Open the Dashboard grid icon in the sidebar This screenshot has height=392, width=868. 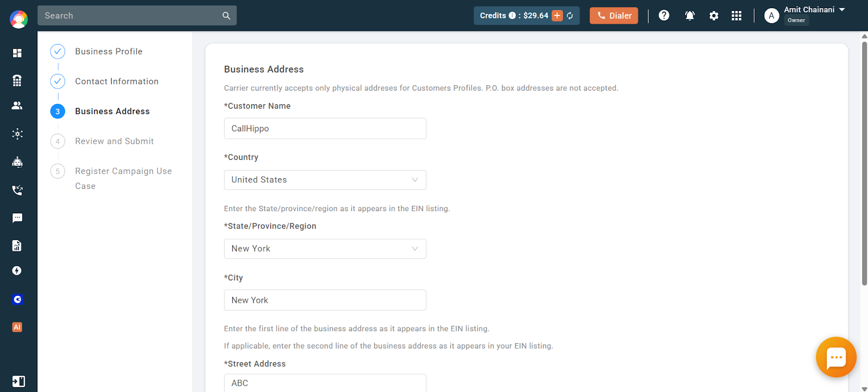click(x=17, y=53)
